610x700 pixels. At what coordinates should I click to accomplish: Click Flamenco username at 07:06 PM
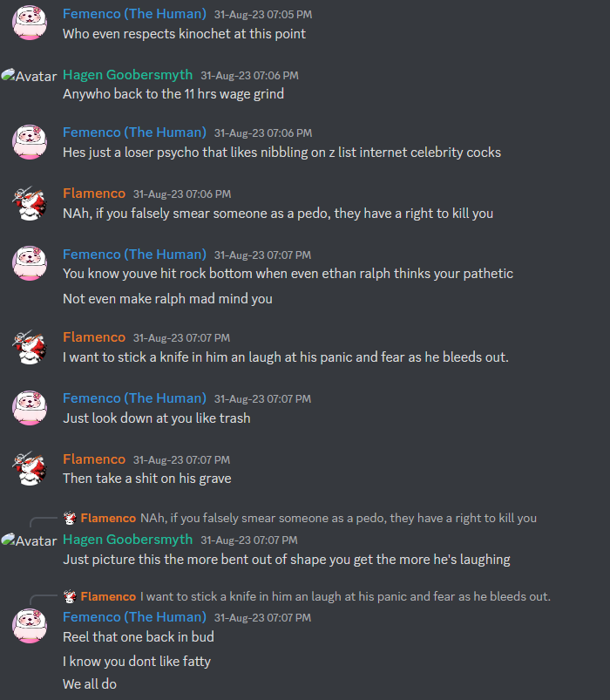pos(94,194)
